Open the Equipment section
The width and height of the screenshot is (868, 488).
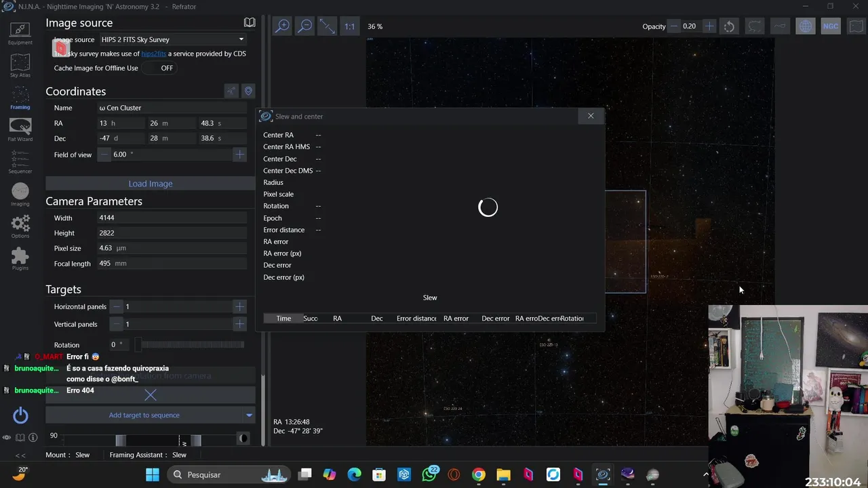20,33
